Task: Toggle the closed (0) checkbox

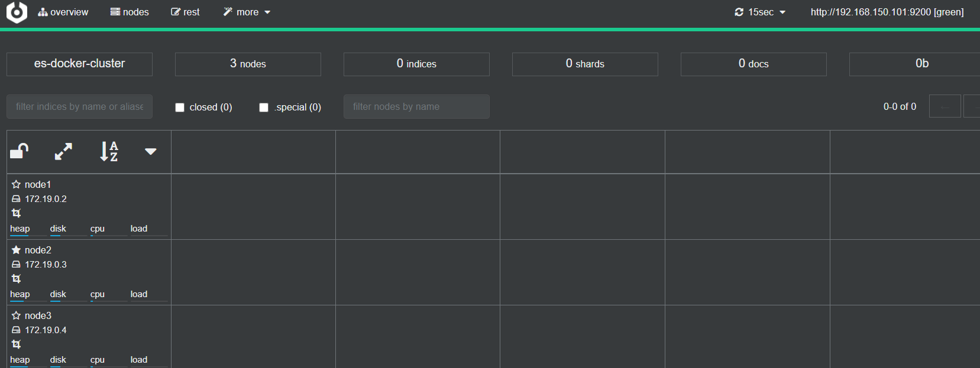Action: click(180, 108)
